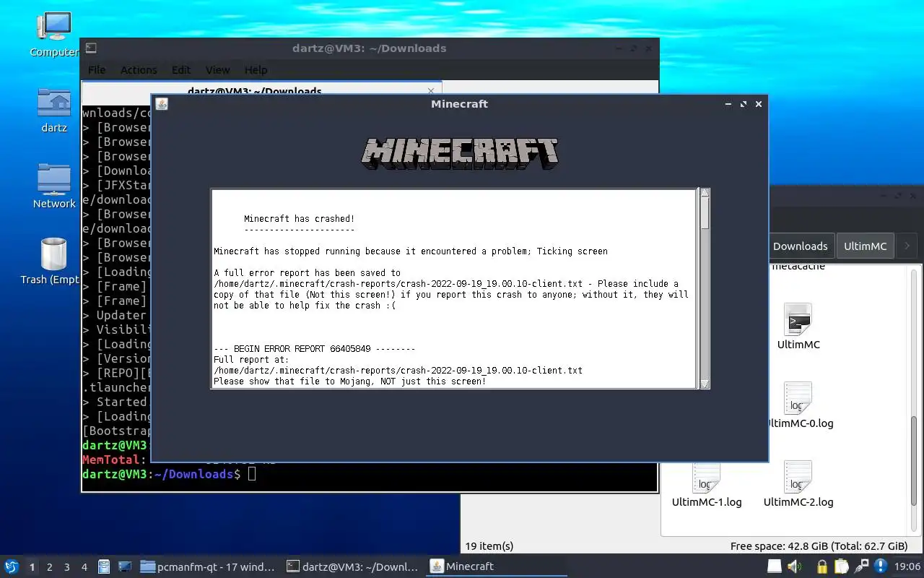Click the crash report scrollbar thumb

coord(705,214)
